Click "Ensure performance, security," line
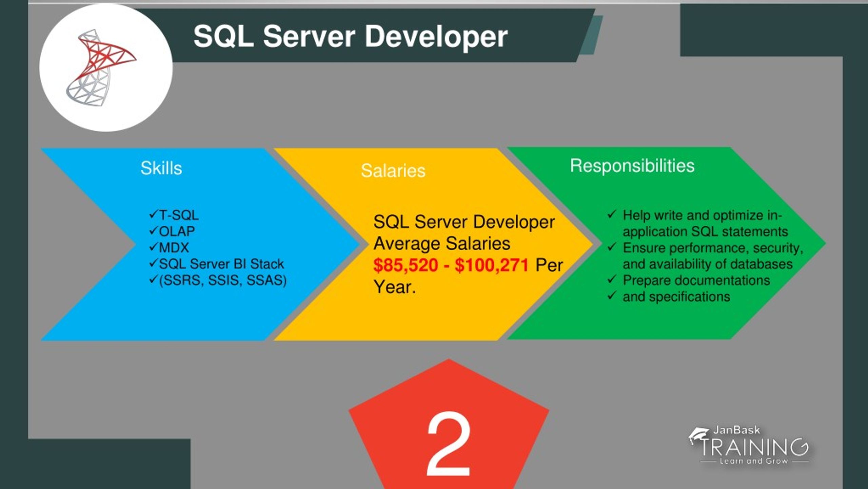 [x=713, y=248]
